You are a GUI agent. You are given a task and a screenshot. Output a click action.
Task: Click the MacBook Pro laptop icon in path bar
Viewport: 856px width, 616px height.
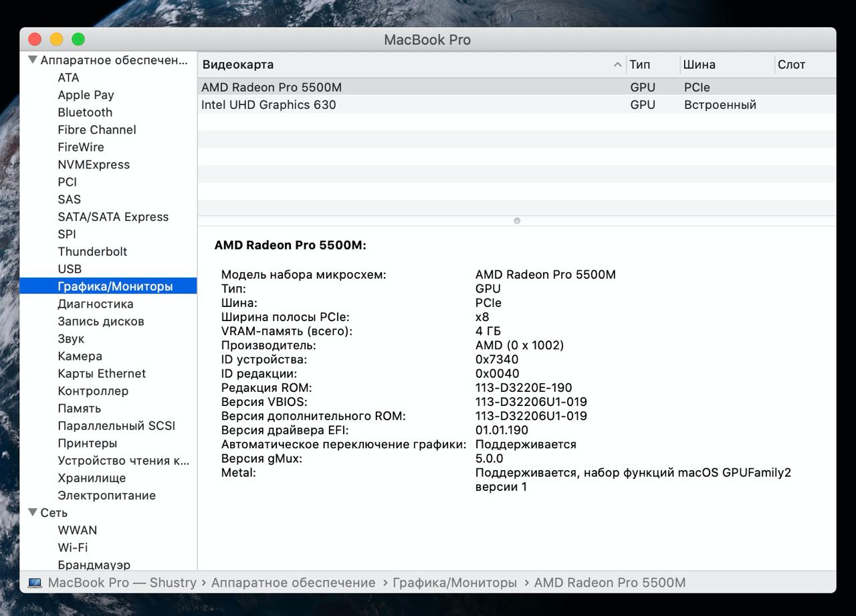[35, 583]
